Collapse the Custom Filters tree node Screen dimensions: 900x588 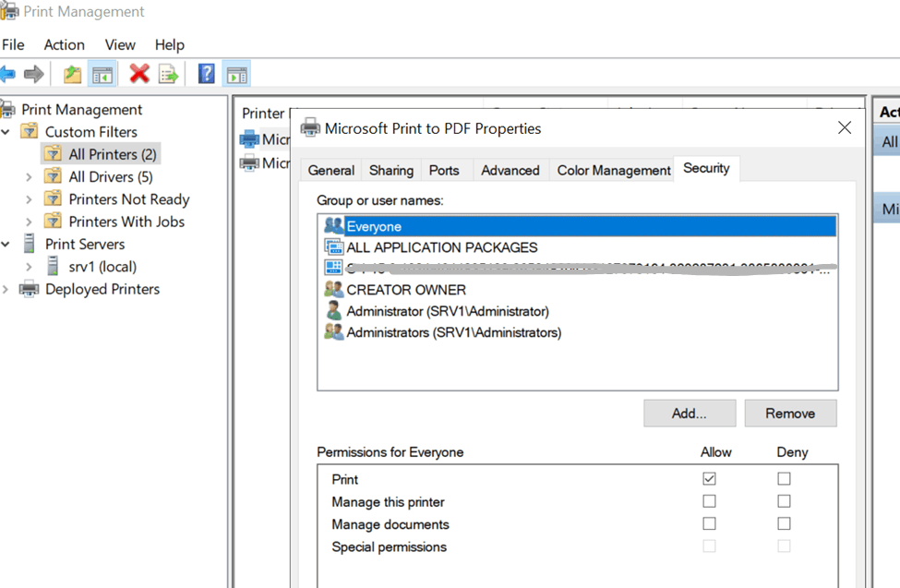[6, 132]
